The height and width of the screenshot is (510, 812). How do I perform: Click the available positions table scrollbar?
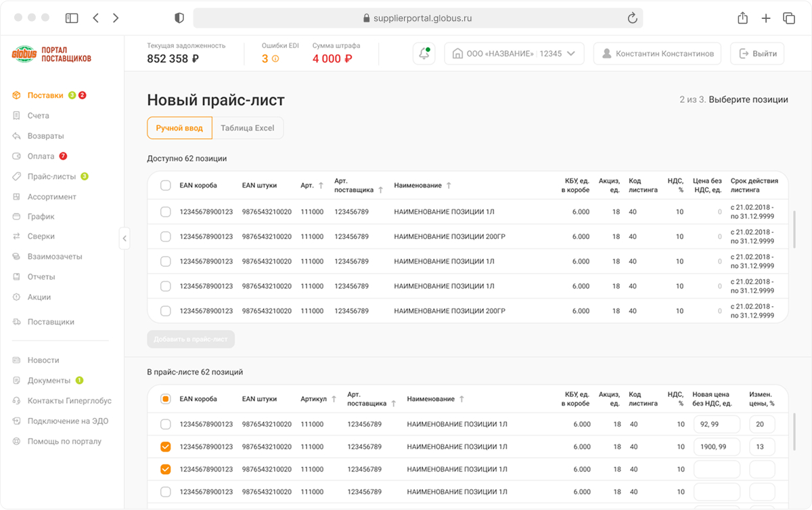[x=794, y=229]
